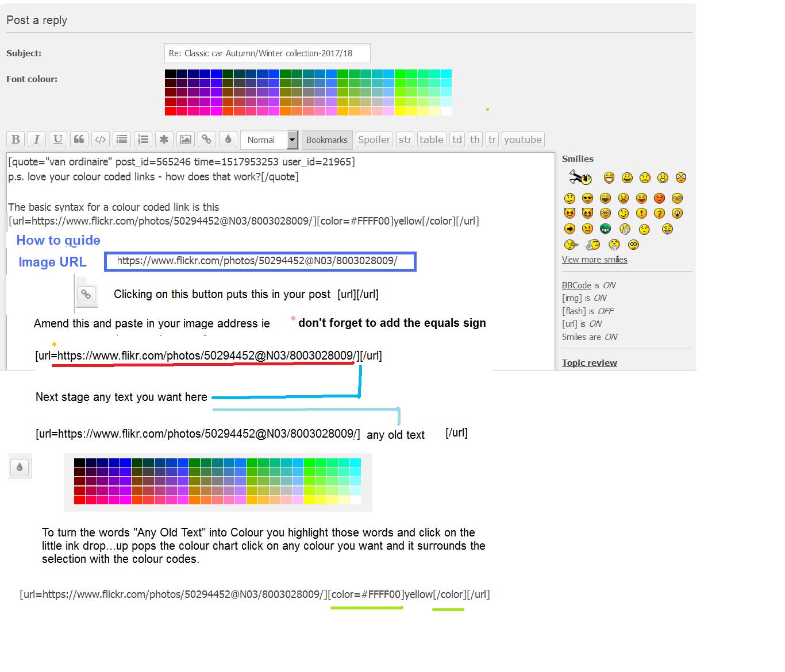Insert Spoiler BBCode tag
The height and width of the screenshot is (672, 785).
pyautogui.click(x=374, y=140)
